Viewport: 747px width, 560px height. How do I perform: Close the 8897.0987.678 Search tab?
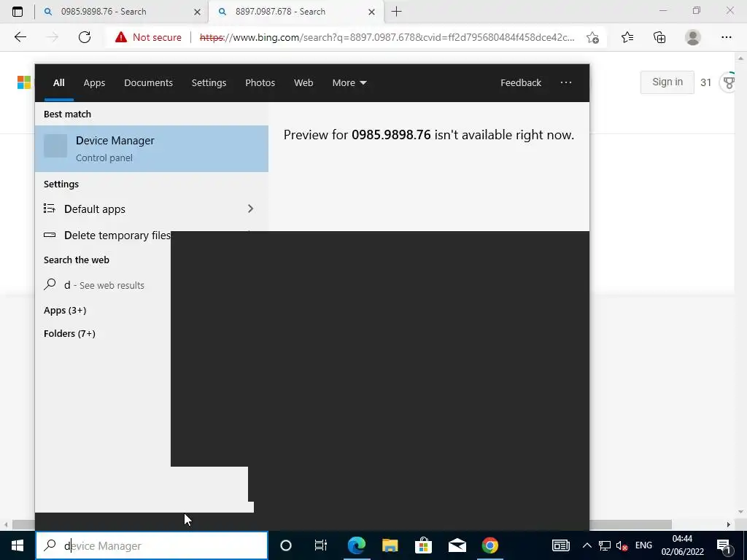371,12
